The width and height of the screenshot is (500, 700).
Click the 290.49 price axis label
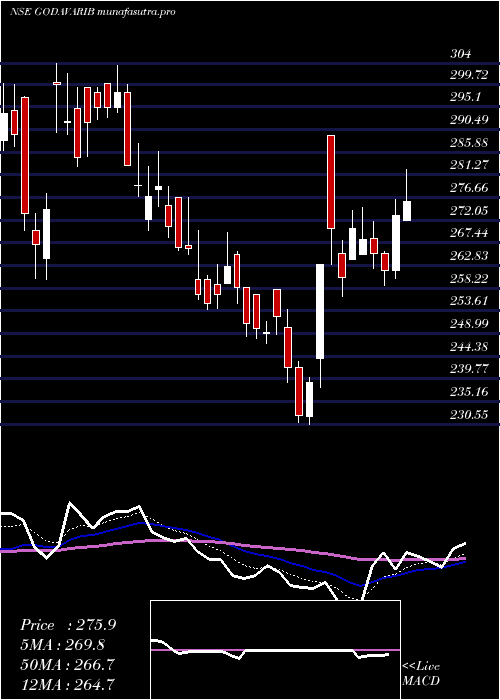click(x=469, y=120)
